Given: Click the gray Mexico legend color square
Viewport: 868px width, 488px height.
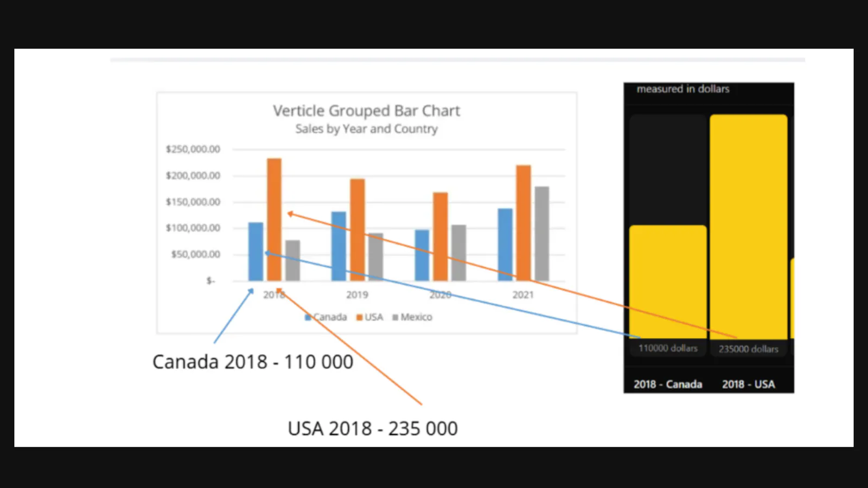Looking at the screenshot, I should 395,318.
